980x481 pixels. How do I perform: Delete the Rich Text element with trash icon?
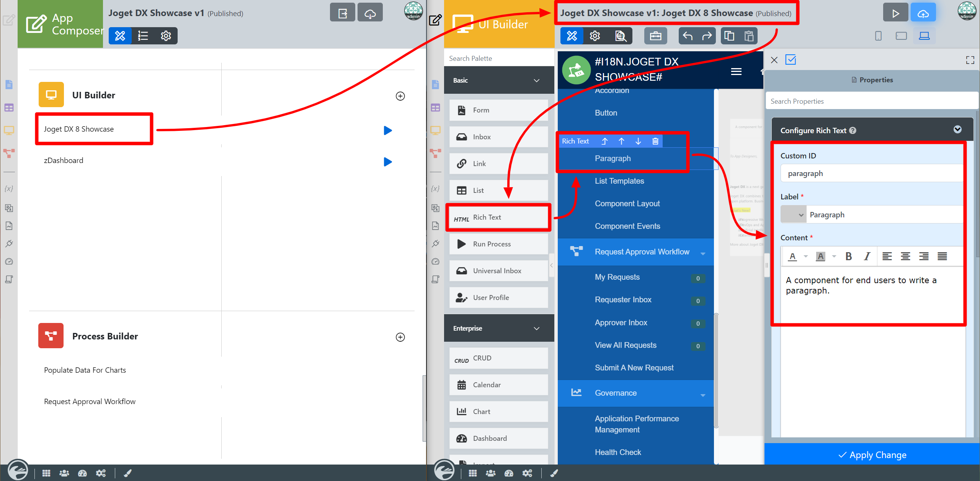655,141
